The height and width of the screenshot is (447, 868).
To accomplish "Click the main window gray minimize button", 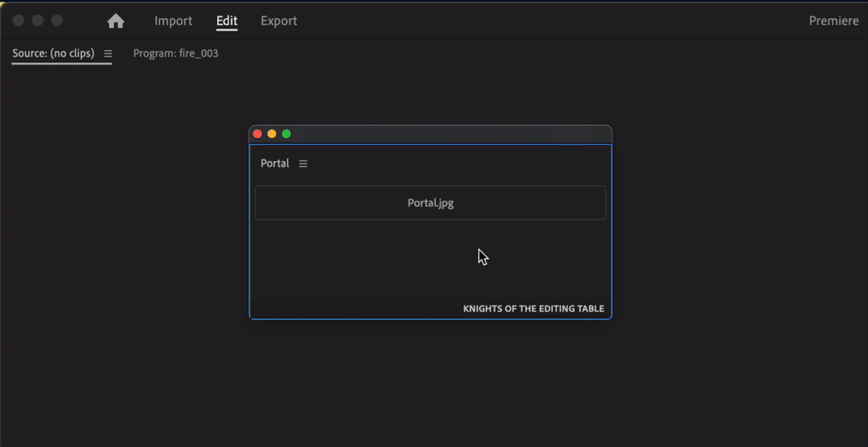I will point(38,20).
